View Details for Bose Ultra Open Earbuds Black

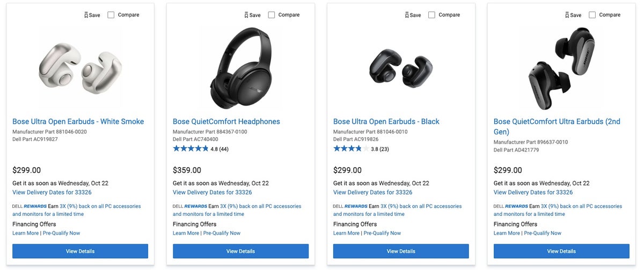tap(401, 251)
